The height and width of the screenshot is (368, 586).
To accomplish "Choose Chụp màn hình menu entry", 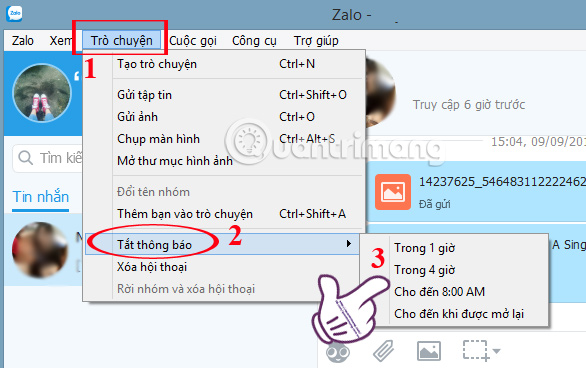I will [x=223, y=139].
